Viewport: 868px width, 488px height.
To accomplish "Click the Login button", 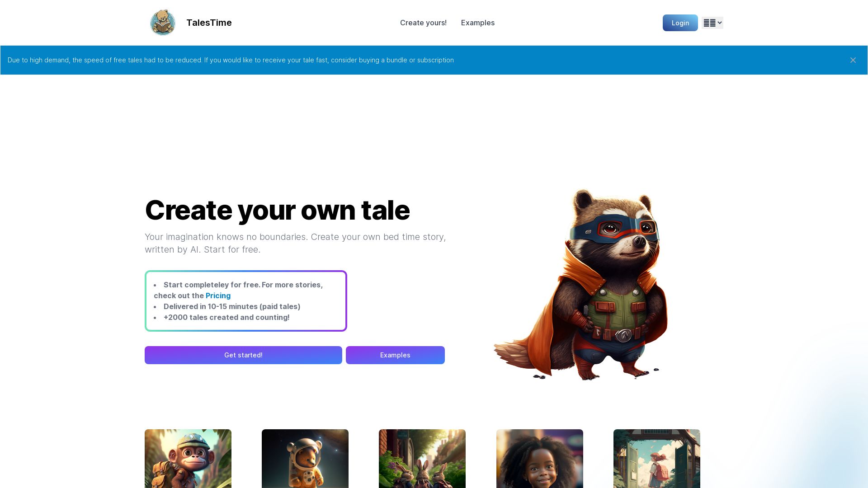I will point(680,23).
